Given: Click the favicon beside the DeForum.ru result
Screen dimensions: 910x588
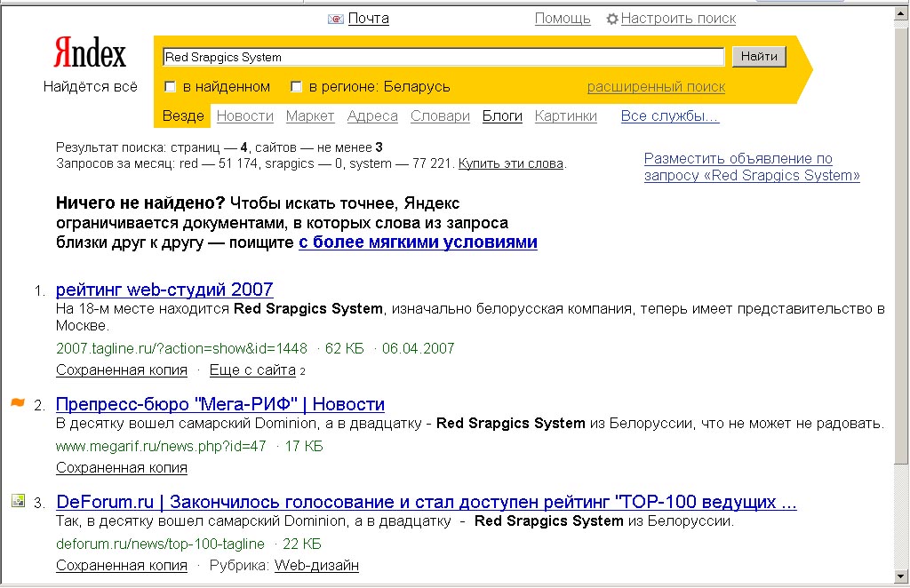Looking at the screenshot, I should click(19, 500).
